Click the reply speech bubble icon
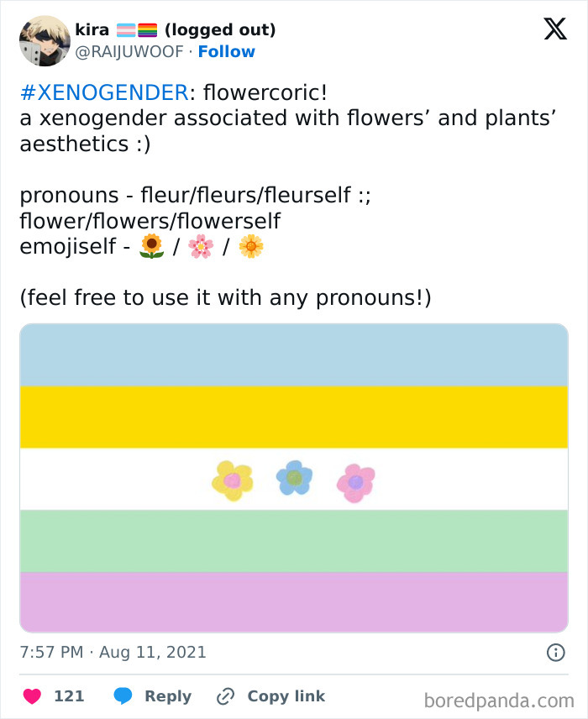The image size is (588, 719). 123,696
